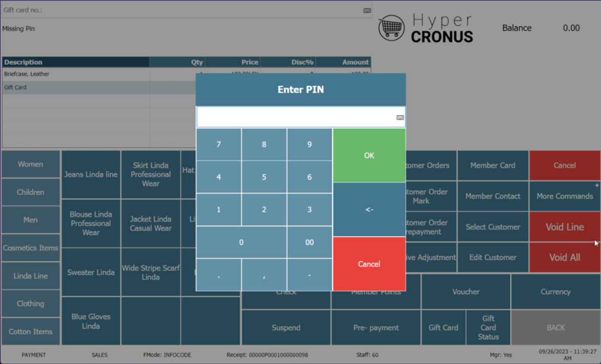Tap digit 9 on PIN keypad
The image size is (601, 364).
tap(309, 145)
